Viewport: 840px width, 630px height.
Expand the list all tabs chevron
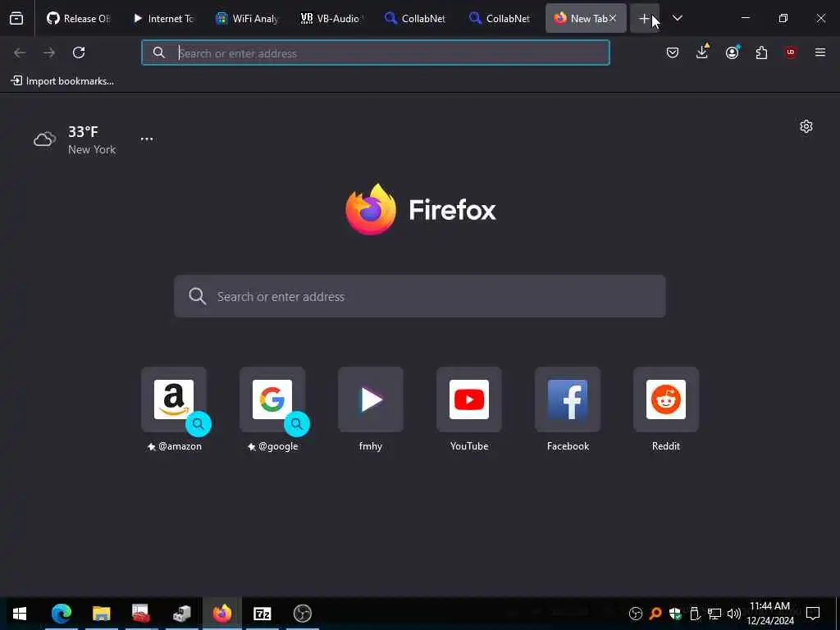pyautogui.click(x=677, y=18)
